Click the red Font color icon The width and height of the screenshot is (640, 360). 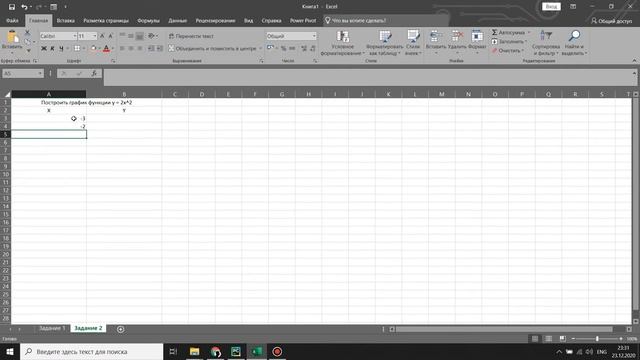[x=107, y=49]
